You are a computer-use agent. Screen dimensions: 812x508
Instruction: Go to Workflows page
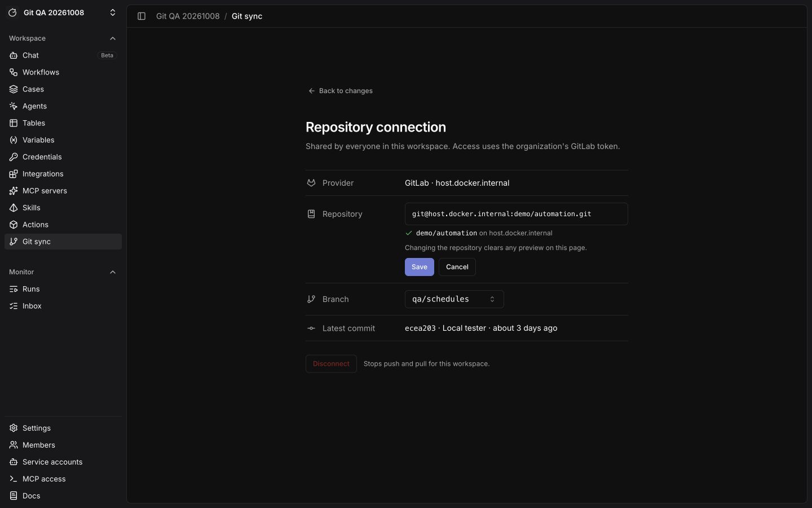tap(63, 72)
